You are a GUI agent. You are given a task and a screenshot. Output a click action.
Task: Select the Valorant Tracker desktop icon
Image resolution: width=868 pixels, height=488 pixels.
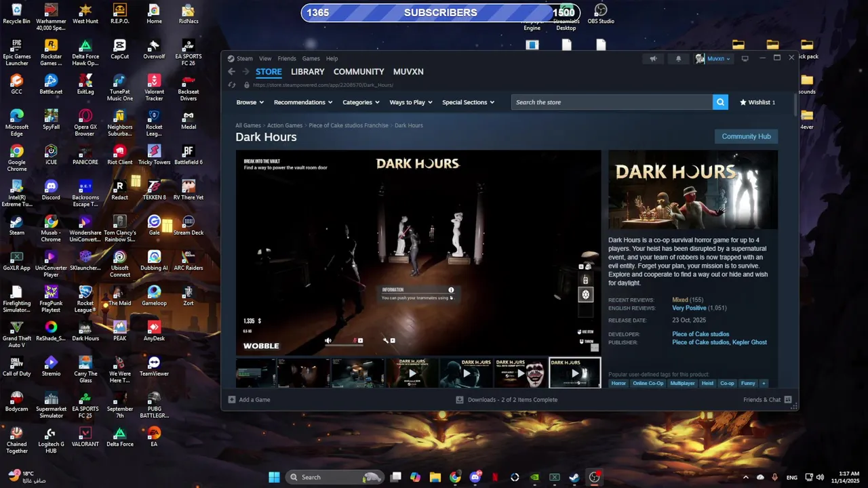pos(154,87)
